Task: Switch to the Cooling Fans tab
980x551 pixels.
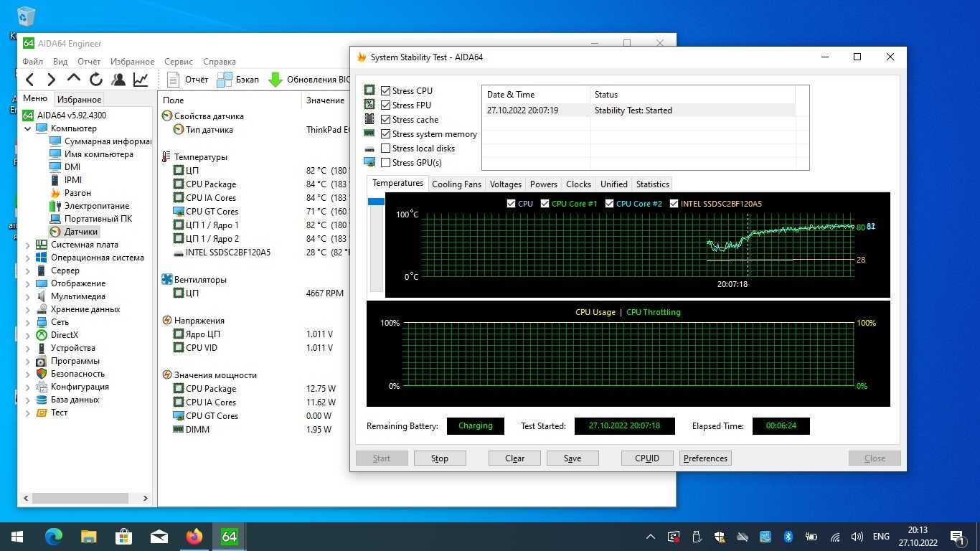Action: coord(456,184)
